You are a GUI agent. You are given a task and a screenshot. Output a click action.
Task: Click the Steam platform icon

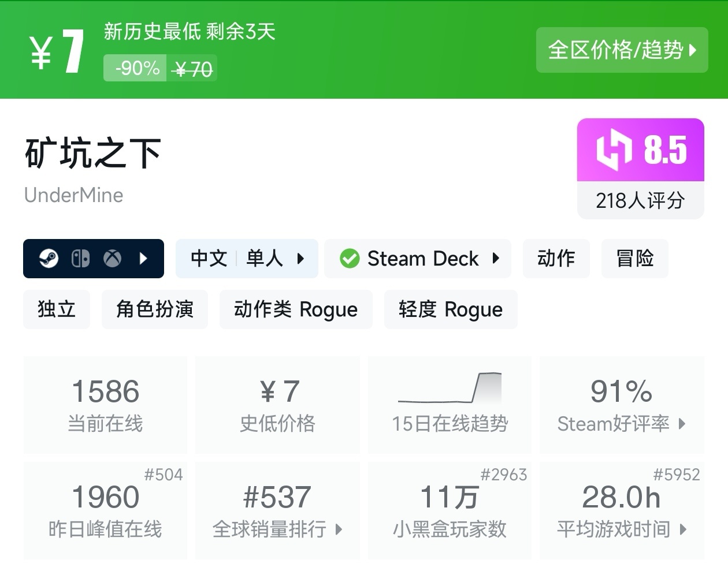(49, 259)
